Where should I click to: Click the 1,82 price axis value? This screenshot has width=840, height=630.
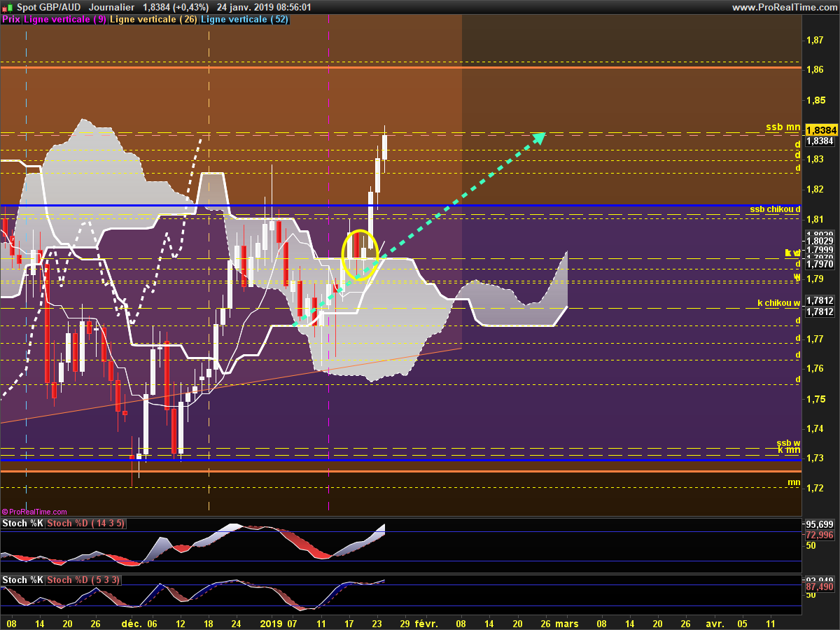tap(814, 190)
